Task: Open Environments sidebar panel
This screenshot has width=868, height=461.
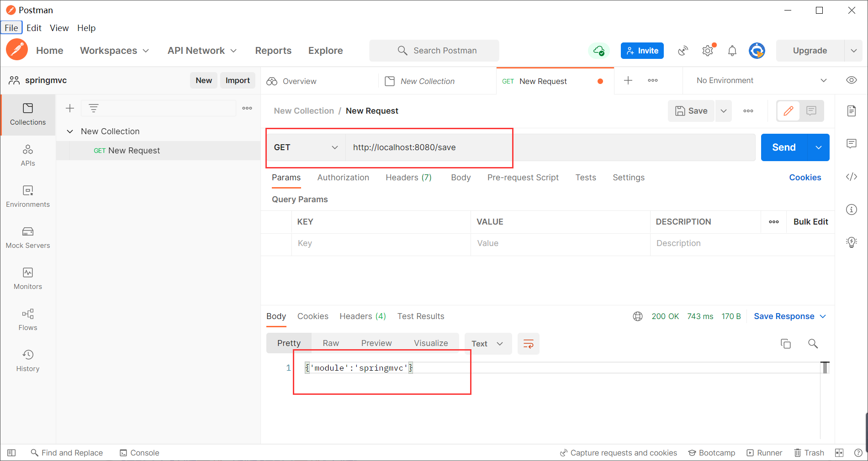Action: point(28,197)
